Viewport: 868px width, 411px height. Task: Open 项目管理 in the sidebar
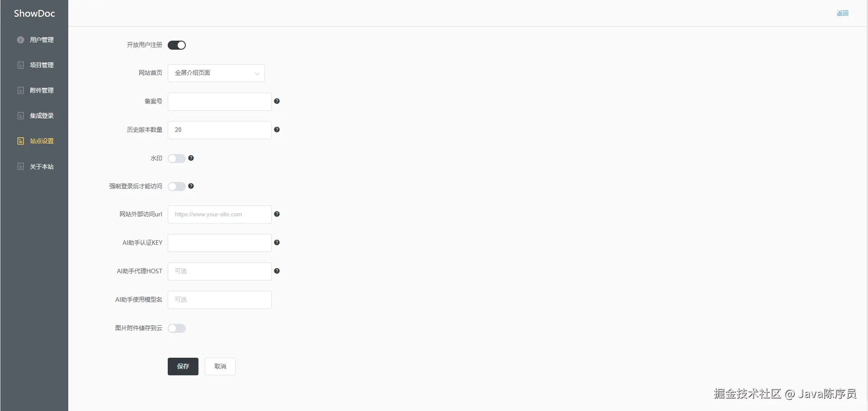(x=42, y=65)
